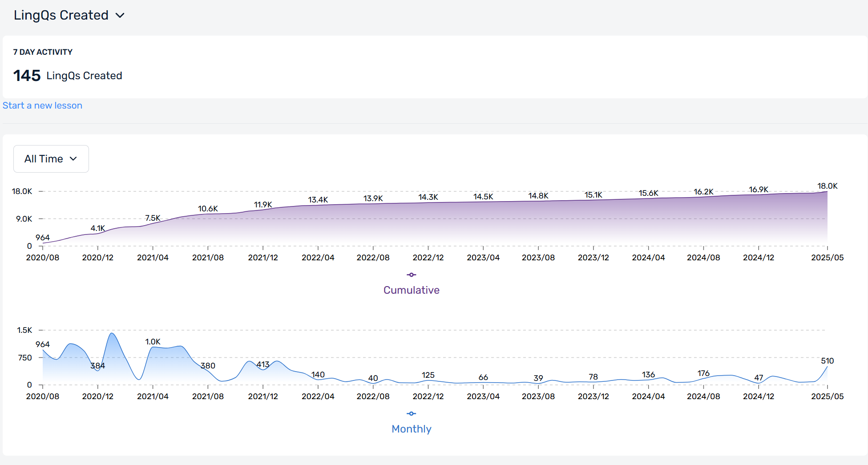Click the 413 monthly data label
The height and width of the screenshot is (465, 868).
tap(263, 364)
